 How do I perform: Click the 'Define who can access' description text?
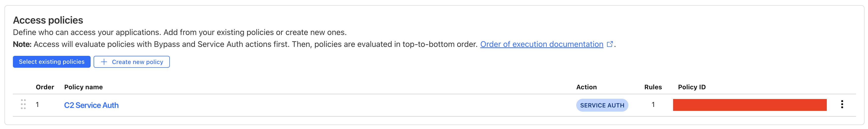click(x=180, y=32)
